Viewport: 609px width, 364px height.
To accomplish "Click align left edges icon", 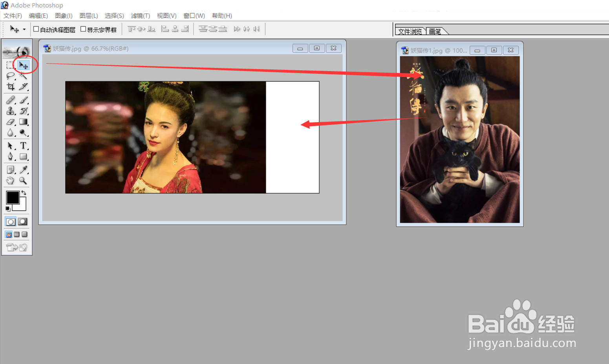I will (x=165, y=29).
